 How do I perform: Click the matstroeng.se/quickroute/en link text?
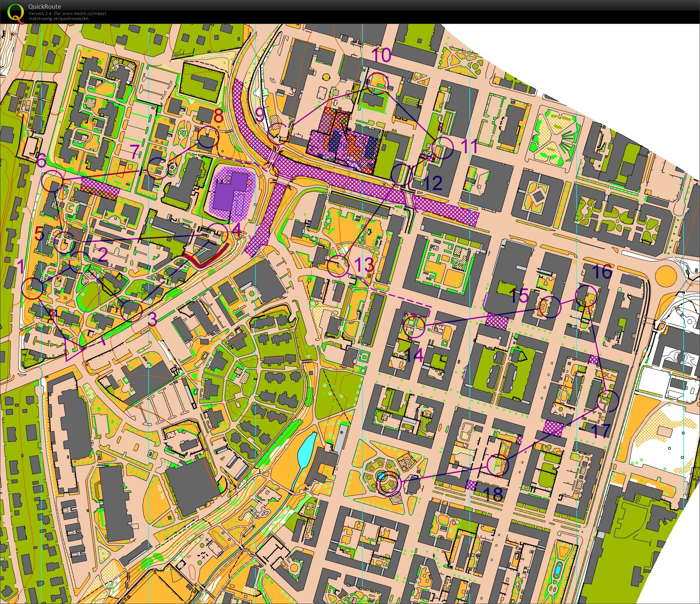tap(58, 19)
